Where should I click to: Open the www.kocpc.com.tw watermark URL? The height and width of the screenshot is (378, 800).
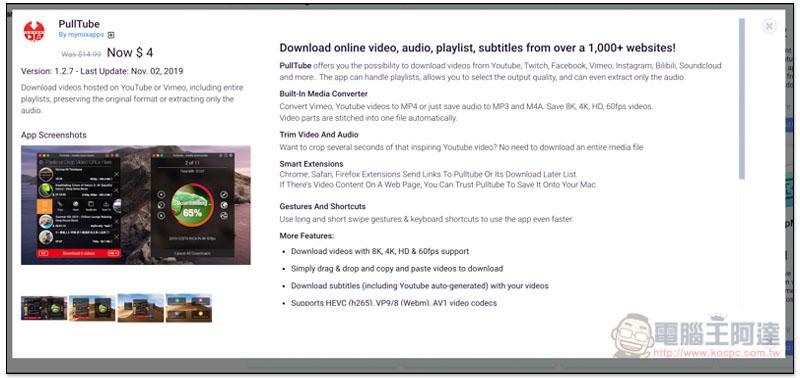[x=716, y=353]
